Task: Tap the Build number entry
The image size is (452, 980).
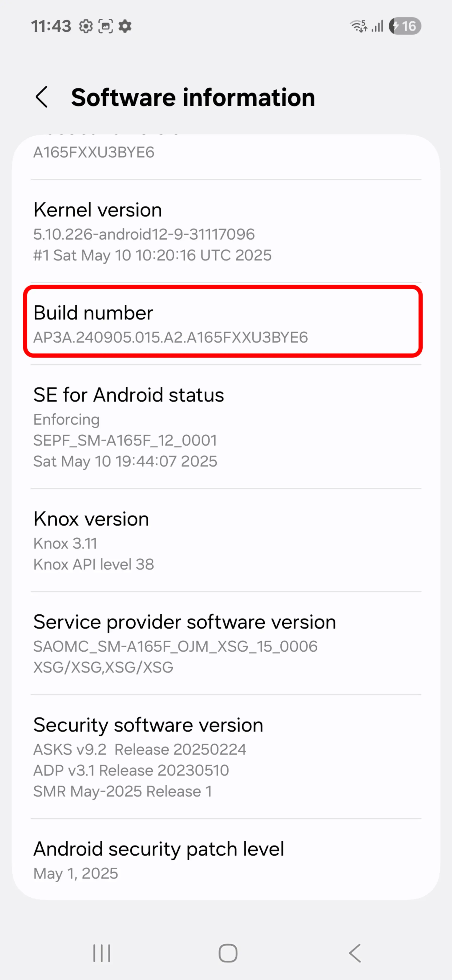Action: click(x=223, y=322)
